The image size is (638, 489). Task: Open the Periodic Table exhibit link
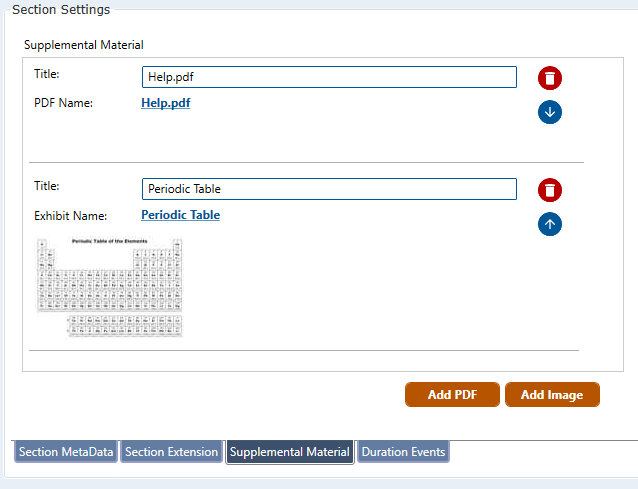pos(180,215)
